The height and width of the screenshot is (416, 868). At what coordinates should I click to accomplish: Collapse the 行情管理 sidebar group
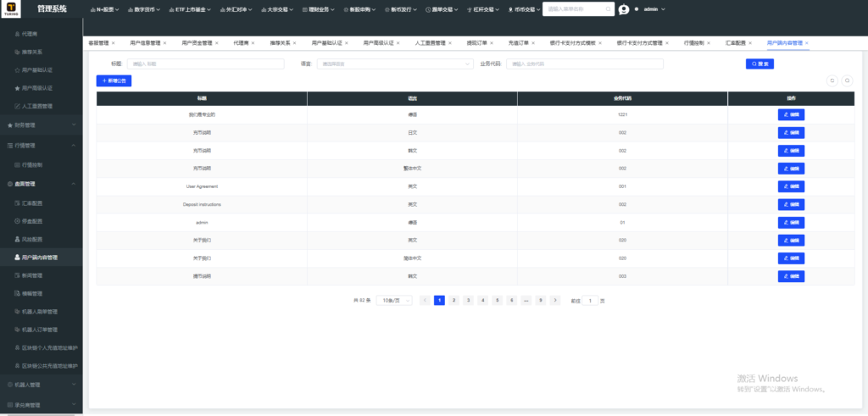pyautogui.click(x=42, y=146)
